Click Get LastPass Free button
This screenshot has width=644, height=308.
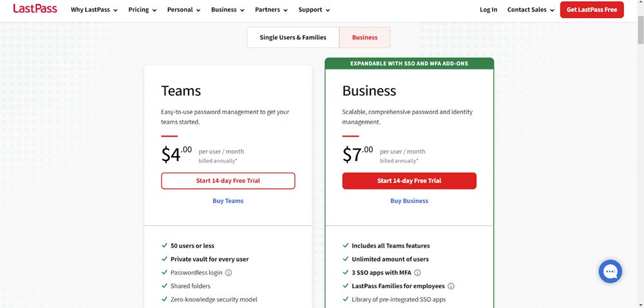point(591,10)
